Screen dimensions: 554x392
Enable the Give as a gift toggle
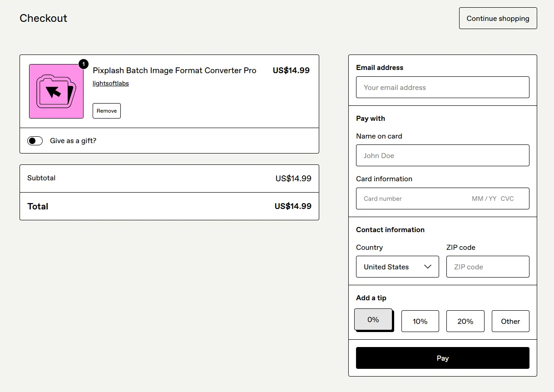click(x=35, y=141)
